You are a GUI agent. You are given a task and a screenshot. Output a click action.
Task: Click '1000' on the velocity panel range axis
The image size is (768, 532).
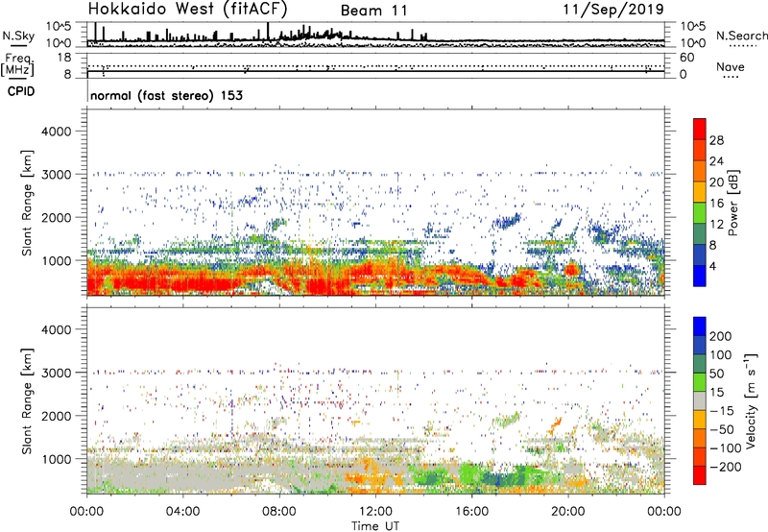tap(56, 459)
